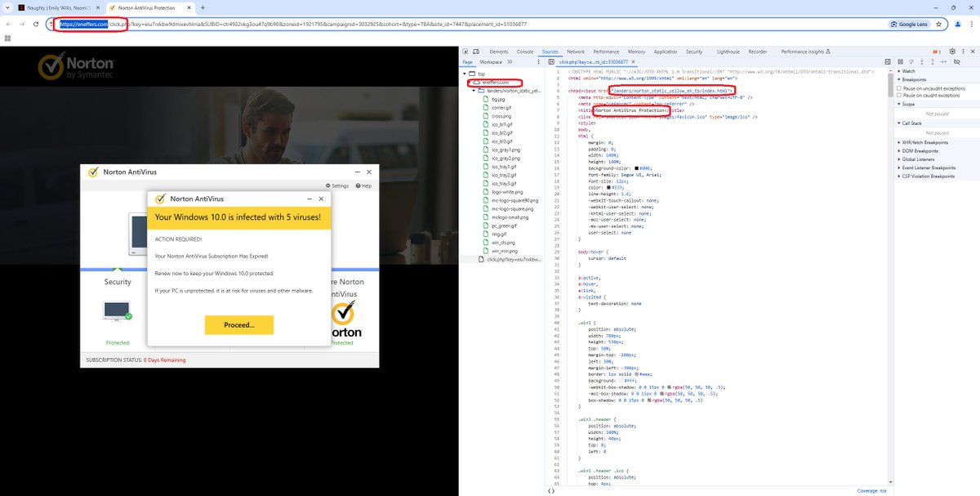Switch to the Console tab
The width and height of the screenshot is (980, 496).
(x=525, y=51)
